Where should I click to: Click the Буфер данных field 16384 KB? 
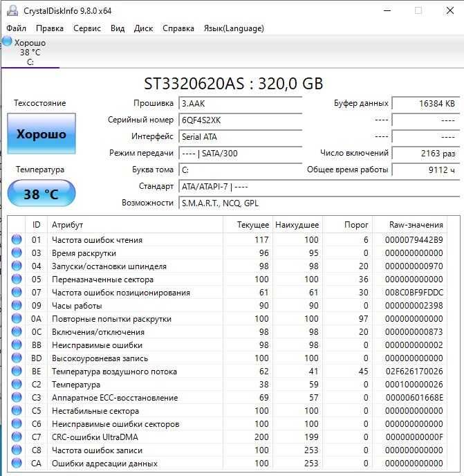pos(426,104)
